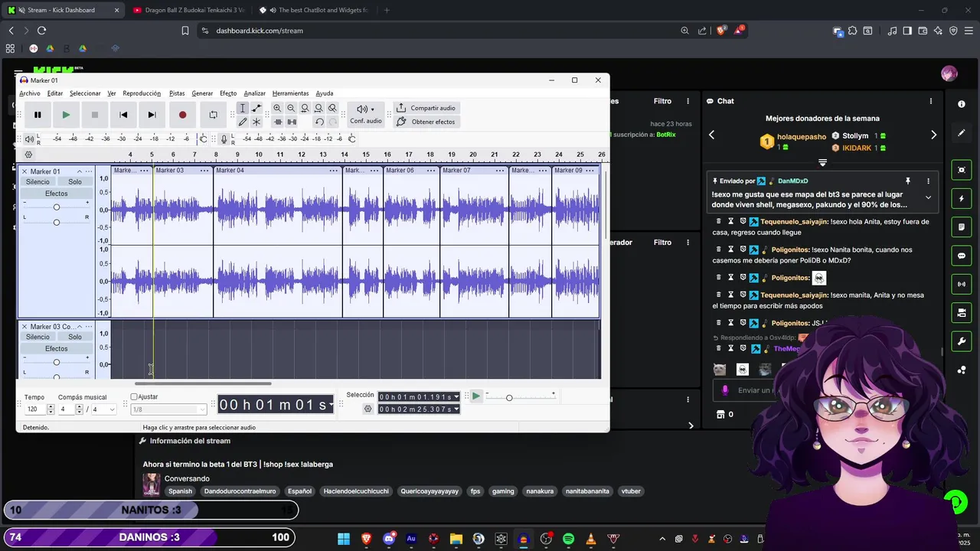Close the Marker 01 track

(x=24, y=171)
